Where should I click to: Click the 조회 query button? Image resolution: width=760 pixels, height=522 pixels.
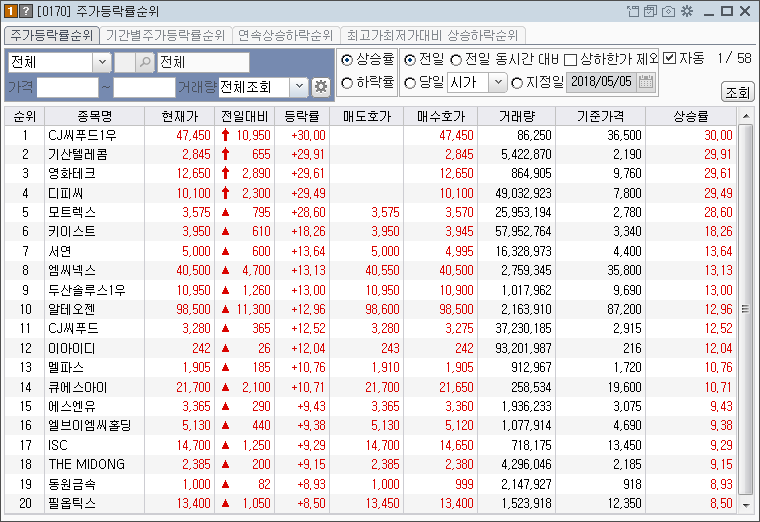[x=737, y=92]
